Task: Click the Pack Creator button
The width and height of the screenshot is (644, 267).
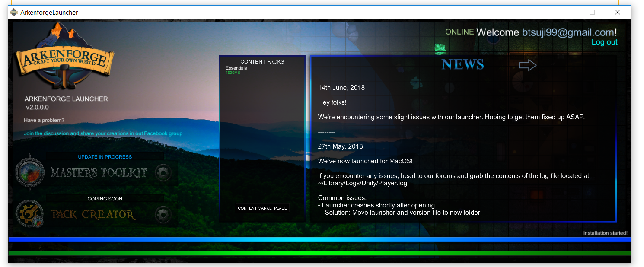Action: [93, 214]
